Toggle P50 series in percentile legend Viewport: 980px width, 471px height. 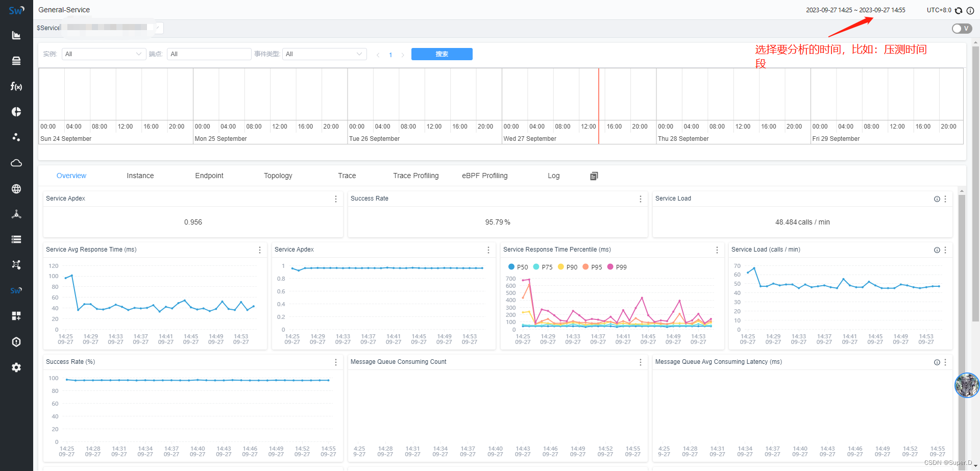[x=518, y=267]
